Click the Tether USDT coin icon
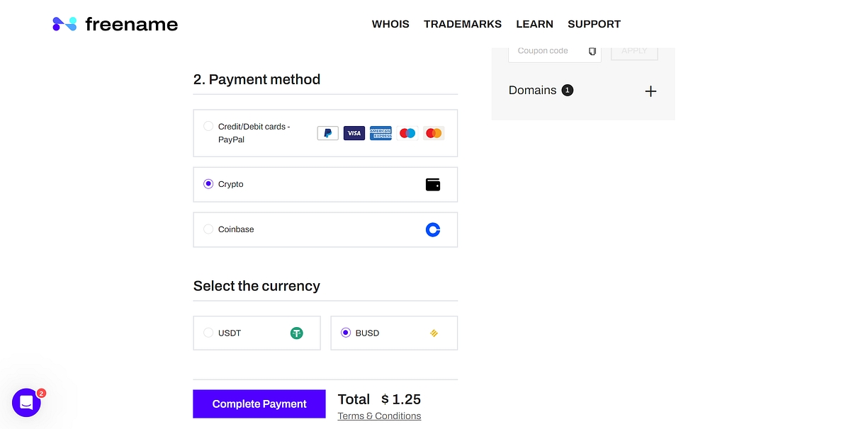This screenshot has height=429, width=868. (x=296, y=333)
